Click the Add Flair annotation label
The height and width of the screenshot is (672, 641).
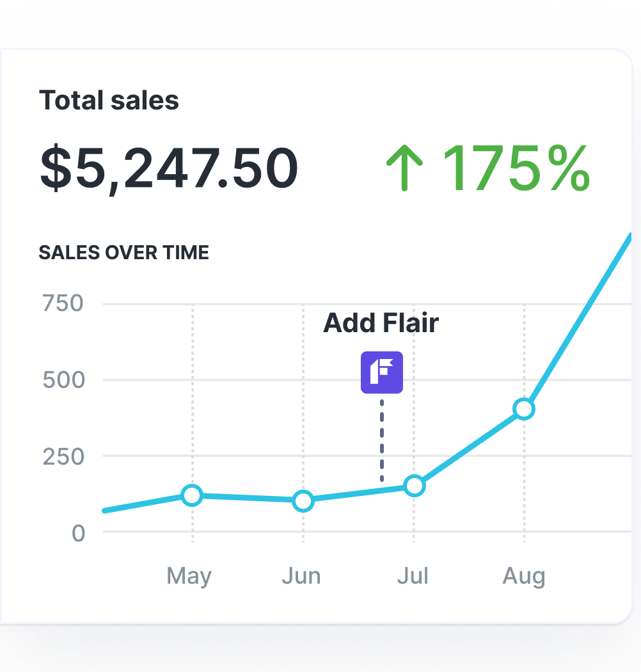(x=381, y=323)
